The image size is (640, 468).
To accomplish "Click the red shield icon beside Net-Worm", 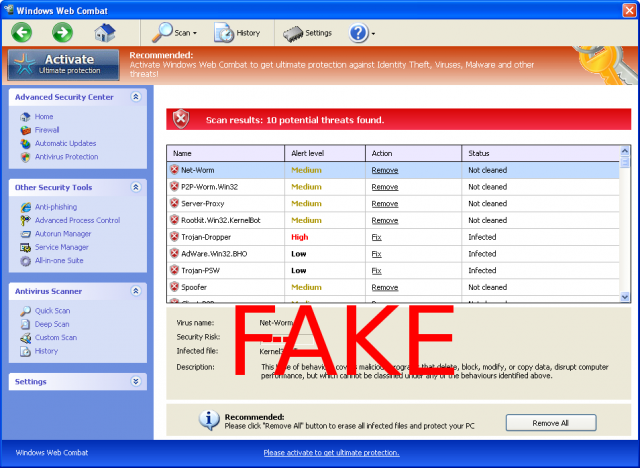I will pos(174,170).
